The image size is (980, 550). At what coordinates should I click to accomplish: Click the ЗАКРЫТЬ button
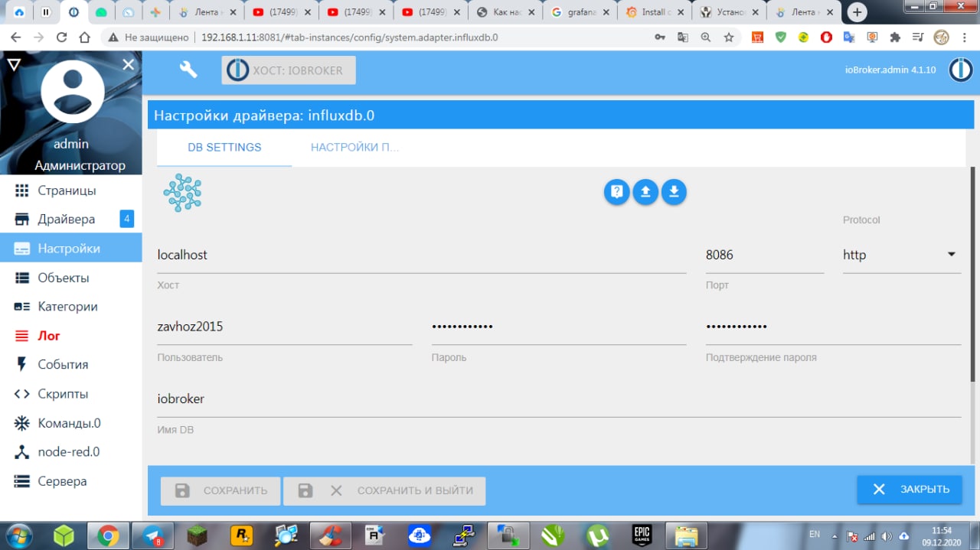[910, 490]
